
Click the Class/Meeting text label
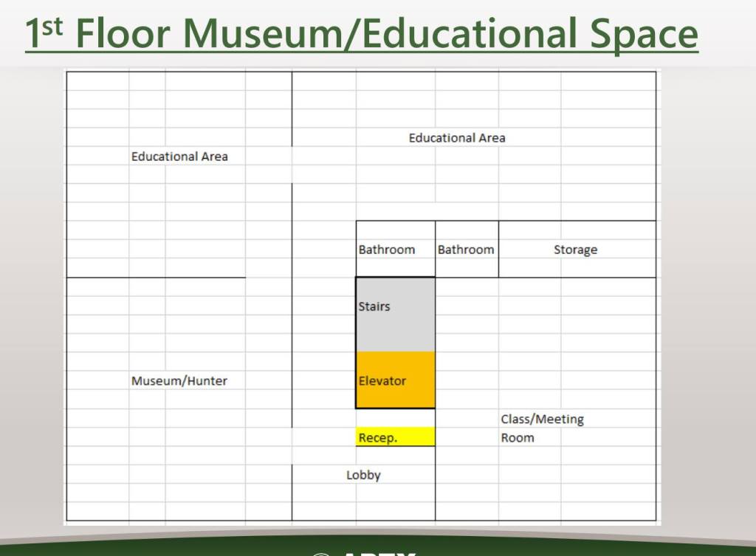click(542, 419)
